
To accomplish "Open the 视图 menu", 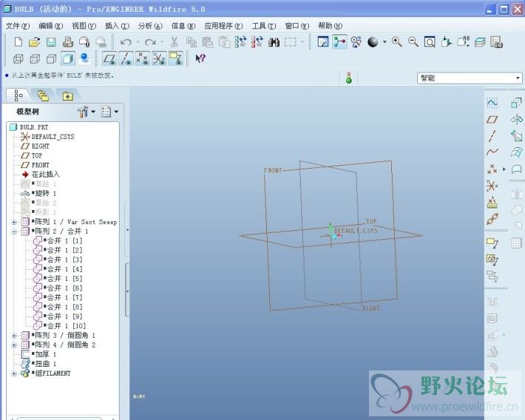I will [x=84, y=26].
